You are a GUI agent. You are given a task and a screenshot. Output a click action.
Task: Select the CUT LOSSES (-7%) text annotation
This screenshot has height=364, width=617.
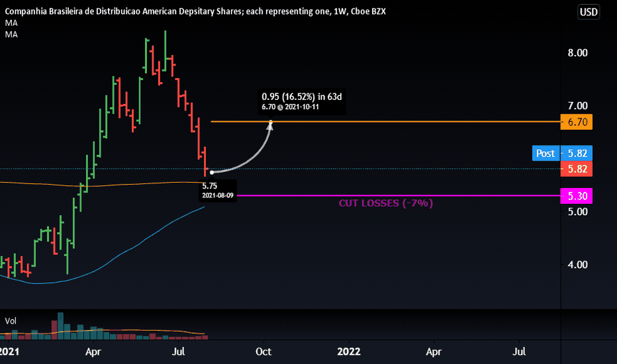click(385, 203)
